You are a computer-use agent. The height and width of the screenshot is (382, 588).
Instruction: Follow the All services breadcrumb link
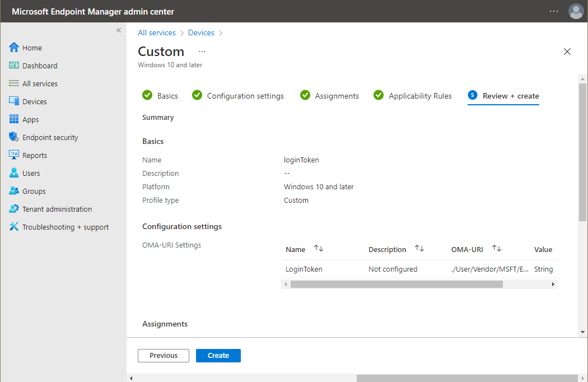pyautogui.click(x=157, y=32)
